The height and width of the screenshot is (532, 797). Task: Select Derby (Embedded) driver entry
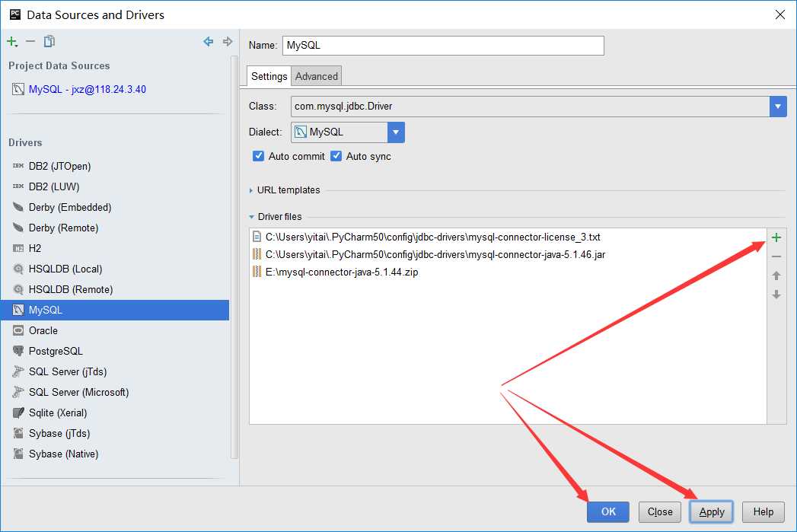pos(115,207)
